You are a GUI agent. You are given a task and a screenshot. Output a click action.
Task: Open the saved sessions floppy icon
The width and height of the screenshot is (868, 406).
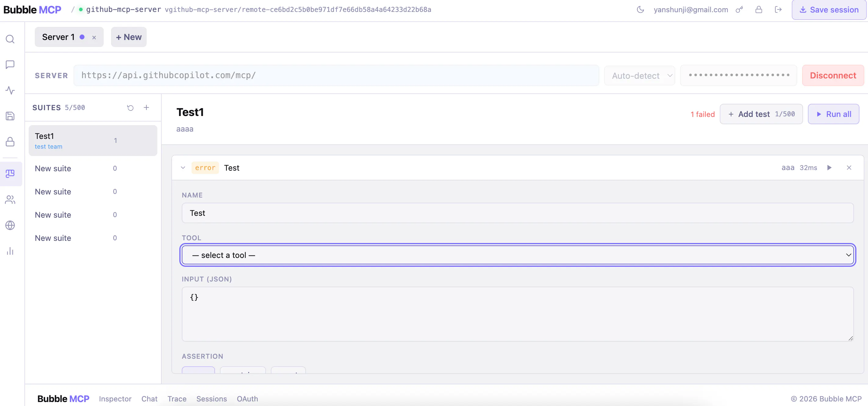click(x=10, y=116)
